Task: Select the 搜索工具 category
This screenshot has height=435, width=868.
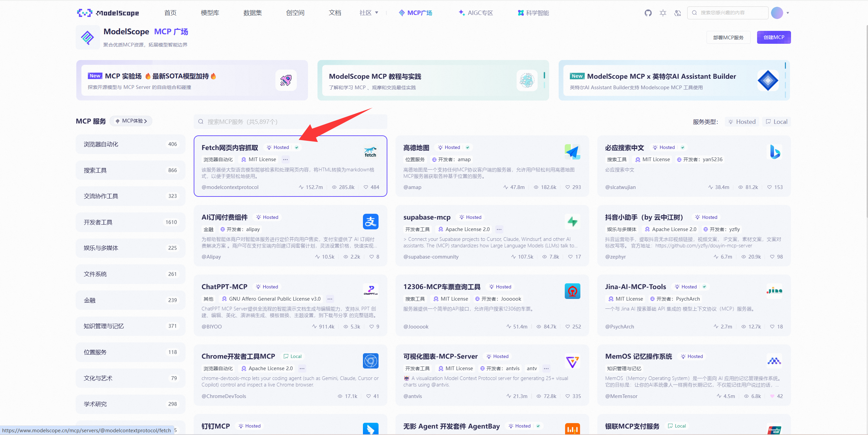Action: pyautogui.click(x=131, y=170)
